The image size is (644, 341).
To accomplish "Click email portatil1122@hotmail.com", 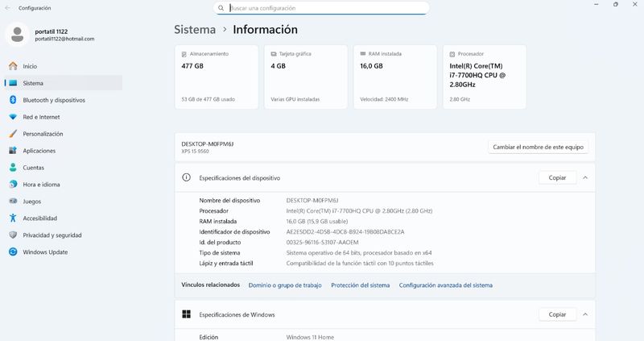I will (64, 39).
